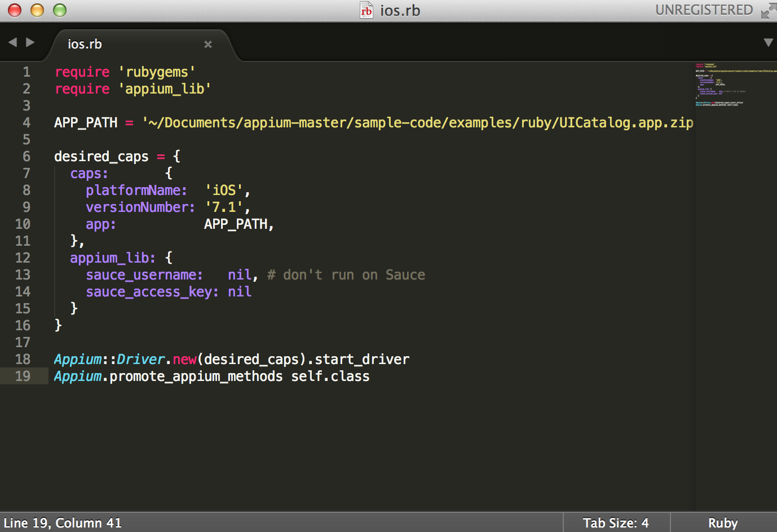777x532 pixels.
Task: Click the UNREGISTERED label in title bar
Action: (x=704, y=10)
